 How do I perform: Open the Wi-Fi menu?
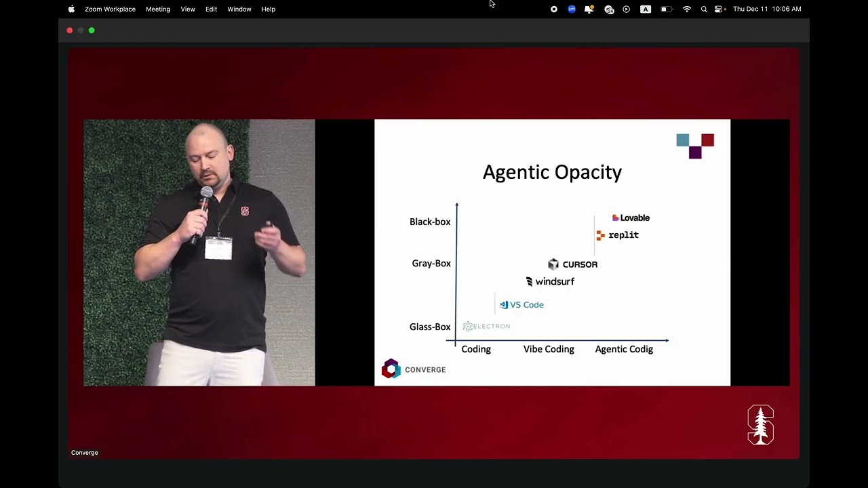point(687,9)
